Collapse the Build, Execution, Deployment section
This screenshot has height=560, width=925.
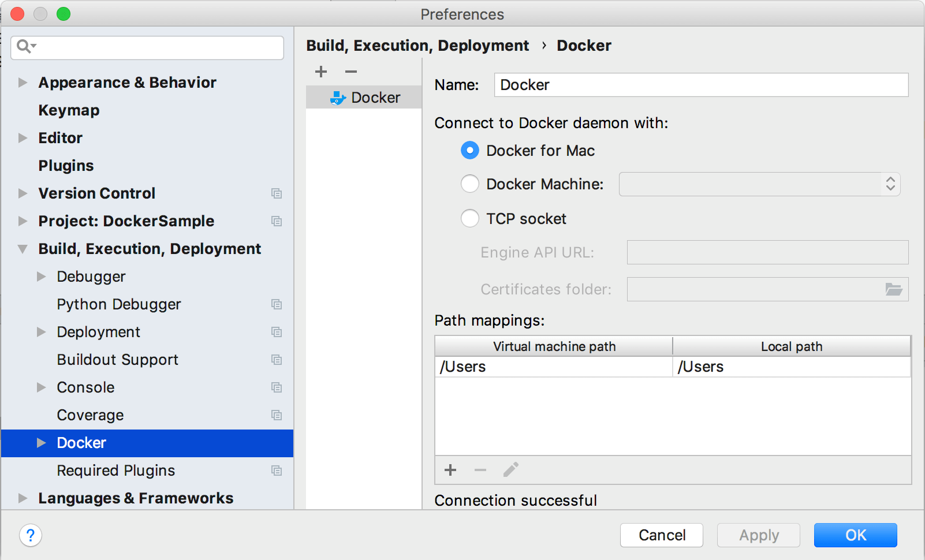coord(23,249)
